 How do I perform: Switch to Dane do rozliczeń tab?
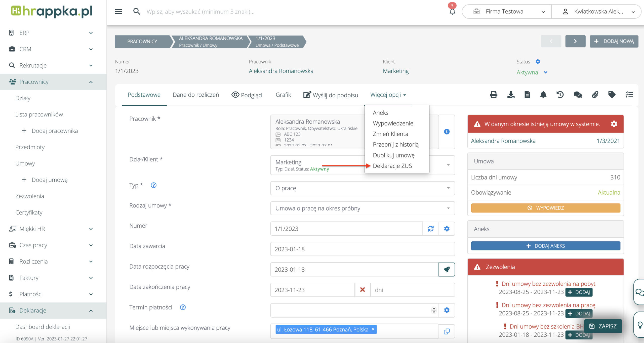[196, 95]
